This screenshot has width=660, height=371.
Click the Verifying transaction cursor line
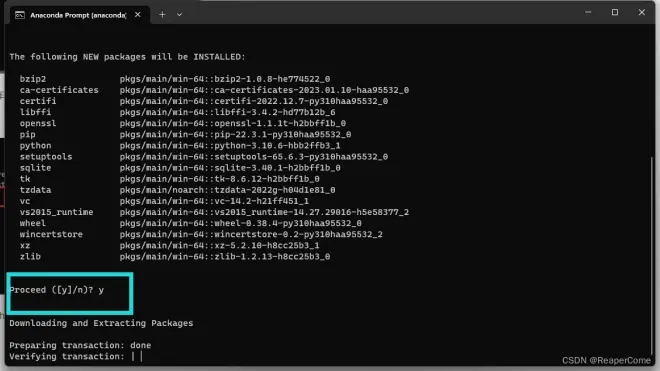pyautogui.click(x=76, y=357)
